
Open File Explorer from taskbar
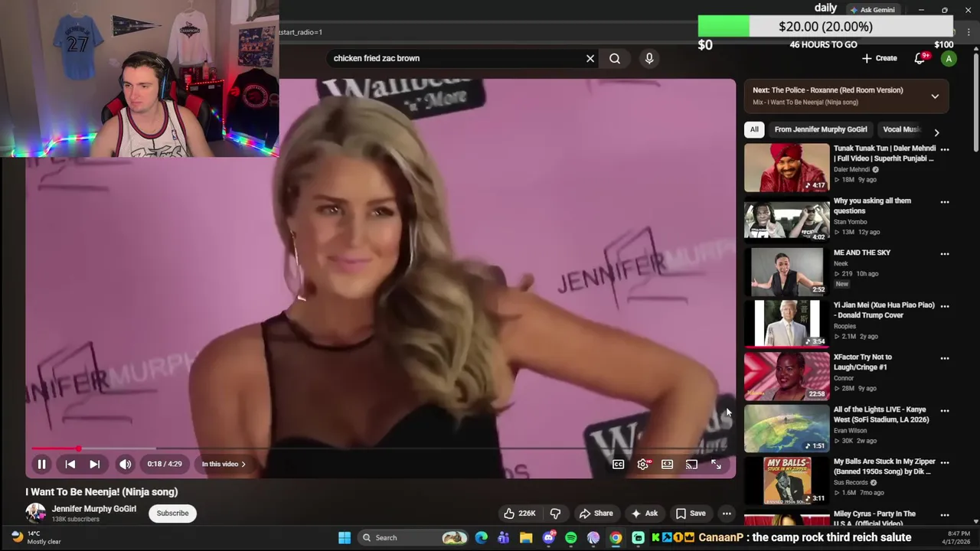[526, 538]
